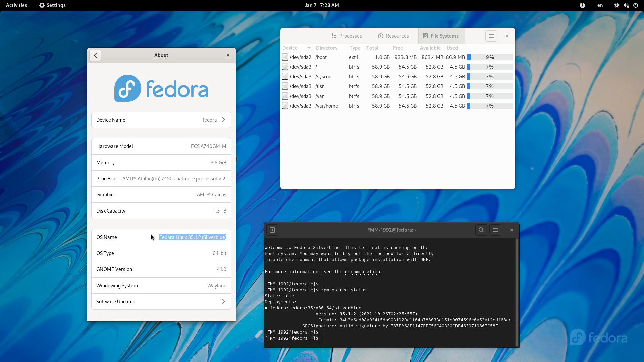
Task: Click Graphics value AMD Caicos
Action: (x=212, y=195)
